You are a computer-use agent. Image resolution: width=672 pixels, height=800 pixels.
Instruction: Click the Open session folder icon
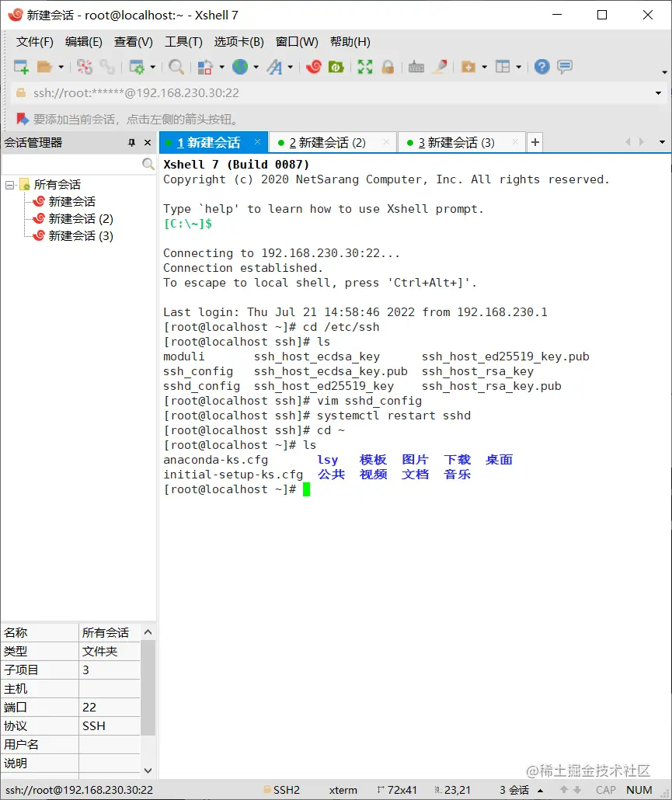45,67
